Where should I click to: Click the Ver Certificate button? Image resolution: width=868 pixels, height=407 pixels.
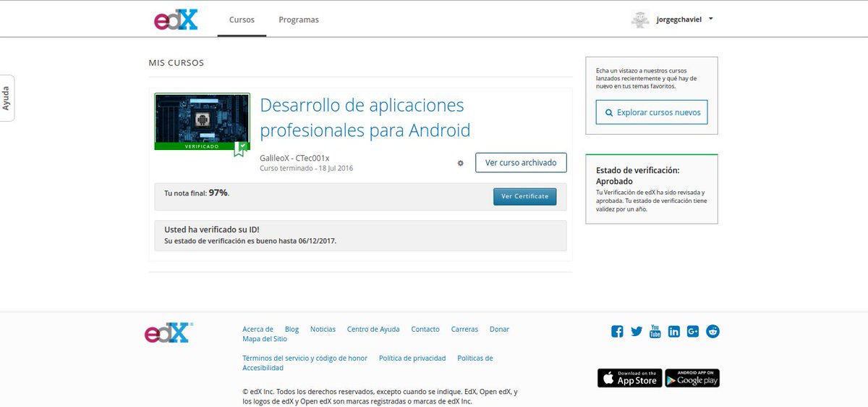pos(525,196)
